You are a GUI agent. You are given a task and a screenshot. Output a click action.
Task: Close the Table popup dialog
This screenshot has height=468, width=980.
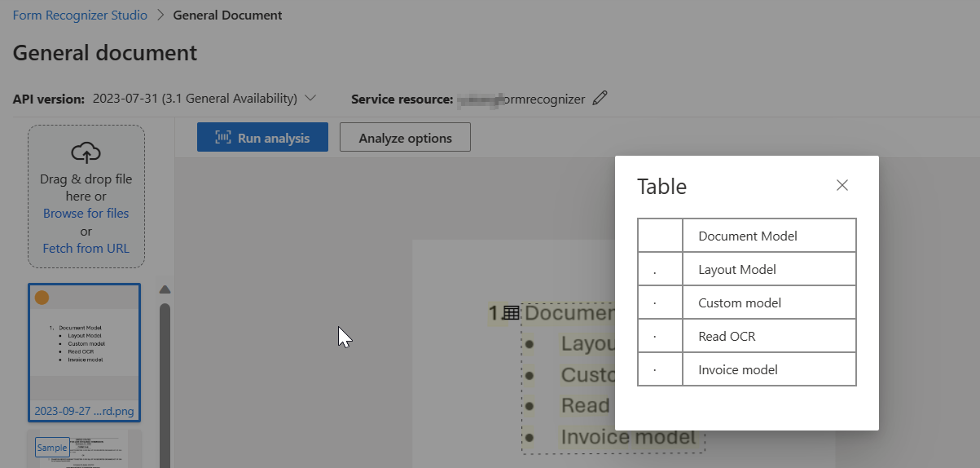842,185
